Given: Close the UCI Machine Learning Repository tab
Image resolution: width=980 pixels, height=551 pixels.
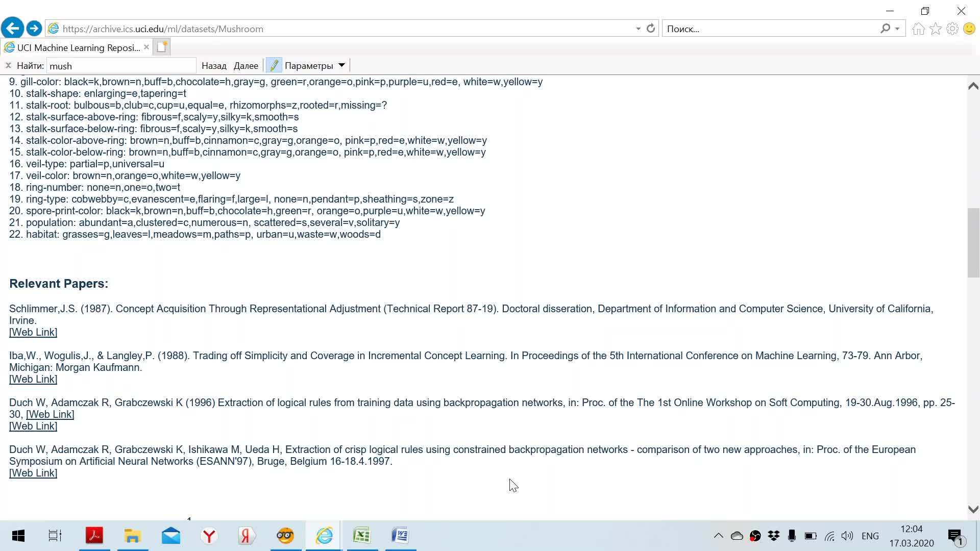Looking at the screenshot, I should tap(146, 47).
